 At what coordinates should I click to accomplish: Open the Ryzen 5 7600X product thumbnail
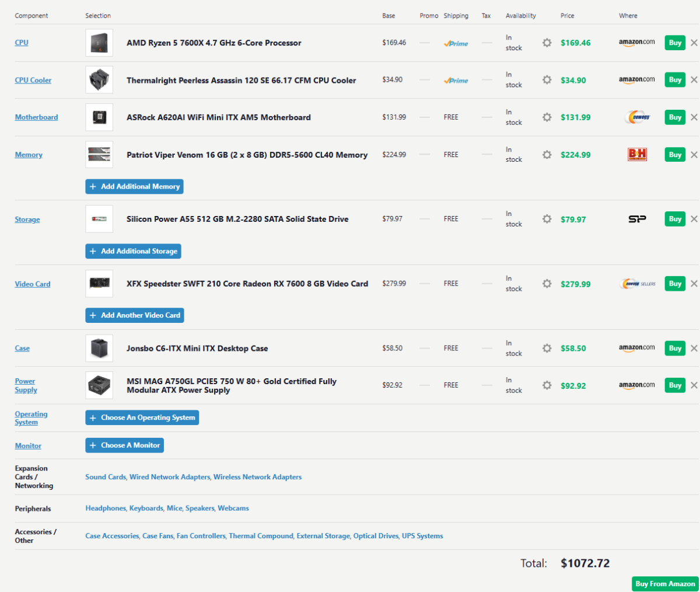tap(99, 43)
